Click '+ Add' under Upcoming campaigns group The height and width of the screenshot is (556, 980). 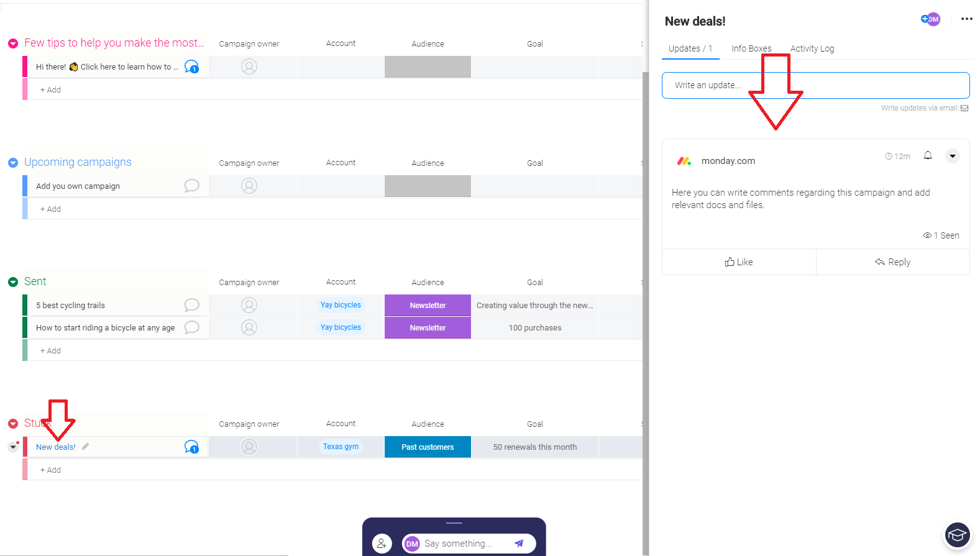(50, 209)
